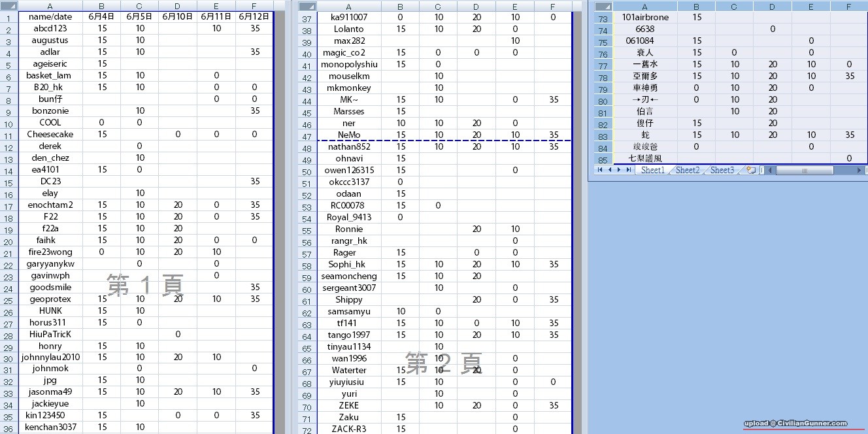Select the cell containing enochtam2
The image size is (868, 434).
[50, 205]
